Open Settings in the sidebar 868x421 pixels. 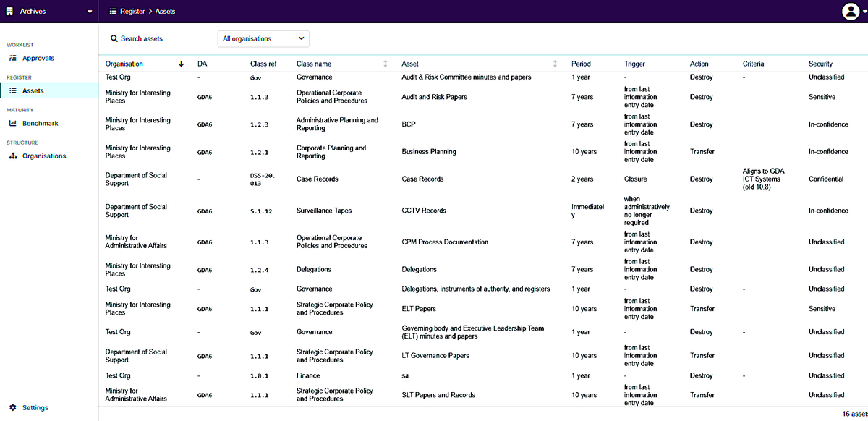tap(35, 407)
